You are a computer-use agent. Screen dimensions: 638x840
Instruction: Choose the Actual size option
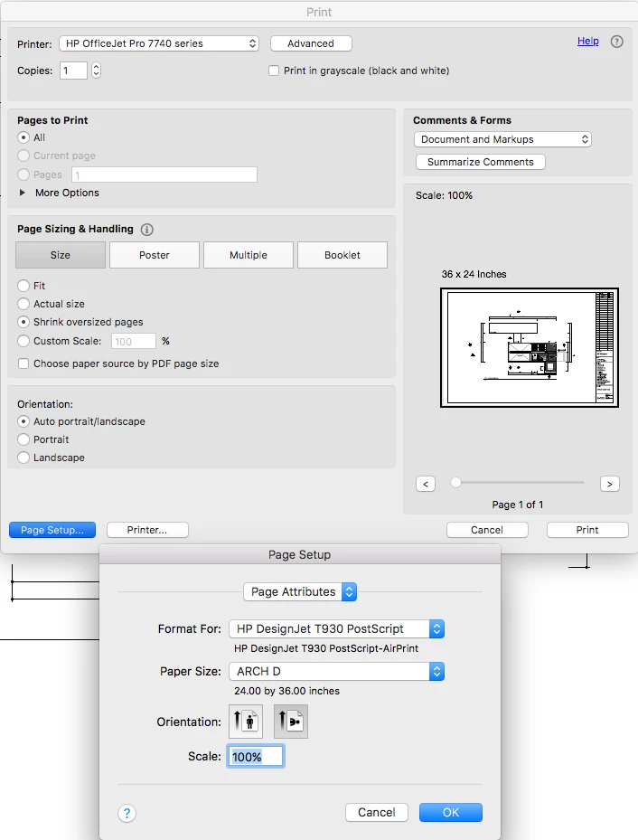23,304
